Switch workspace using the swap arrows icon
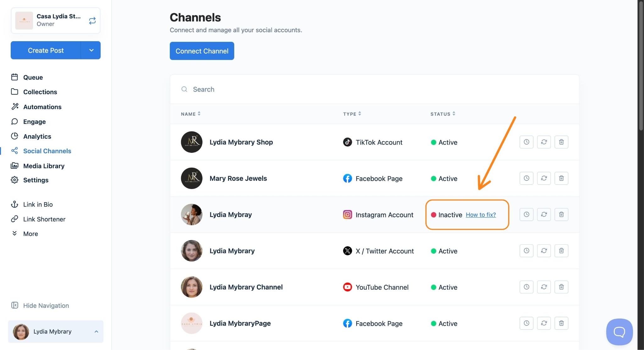This screenshot has width=644, height=350. [x=92, y=21]
